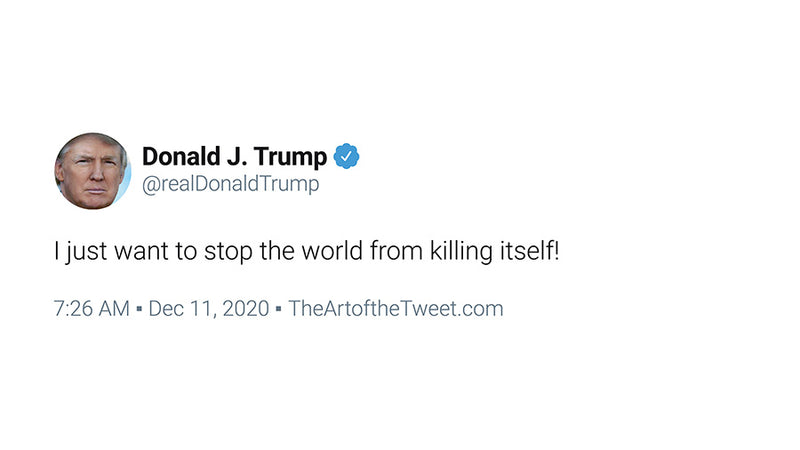Open the round profile picture avatar
This screenshot has height=450, width=800.
tap(93, 170)
